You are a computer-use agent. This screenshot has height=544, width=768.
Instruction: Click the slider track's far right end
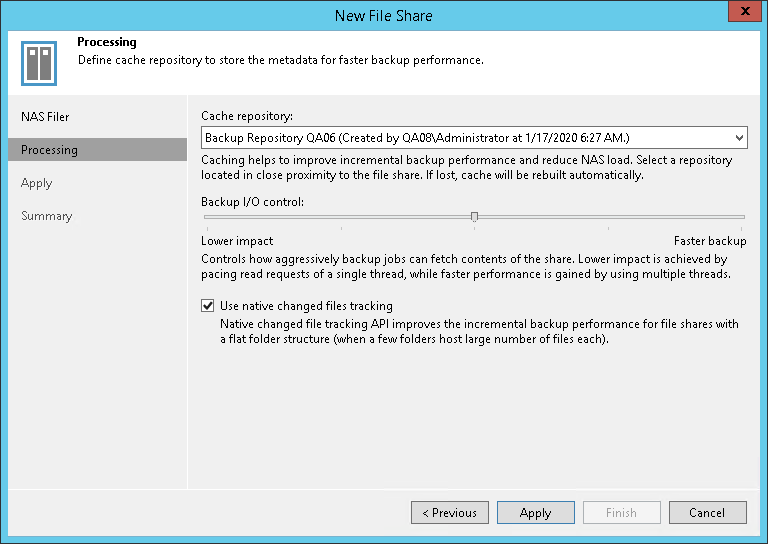pyautogui.click(x=743, y=216)
